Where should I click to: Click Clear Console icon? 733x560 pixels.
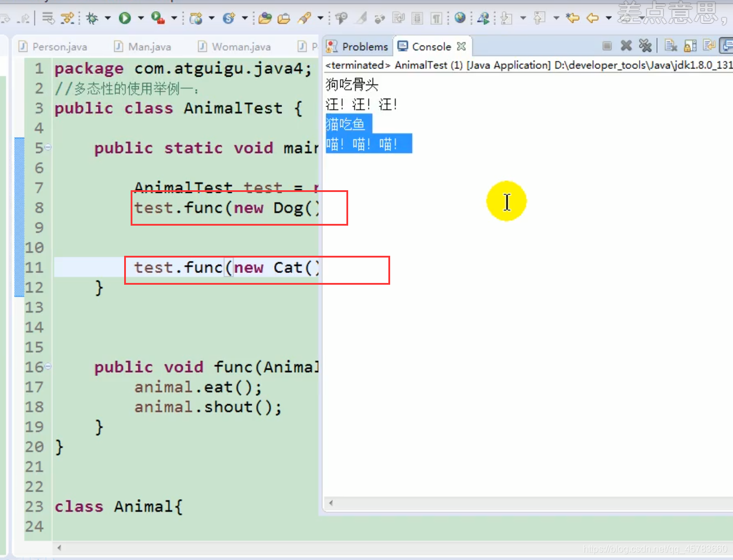(670, 45)
